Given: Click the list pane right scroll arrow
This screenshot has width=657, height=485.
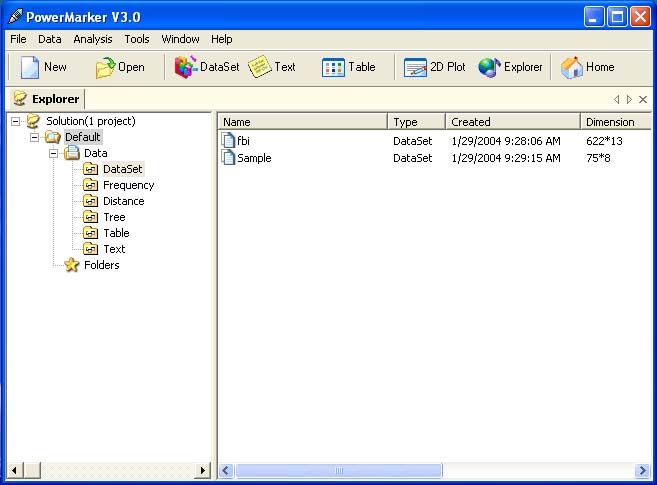Looking at the screenshot, I should click(x=642, y=471).
